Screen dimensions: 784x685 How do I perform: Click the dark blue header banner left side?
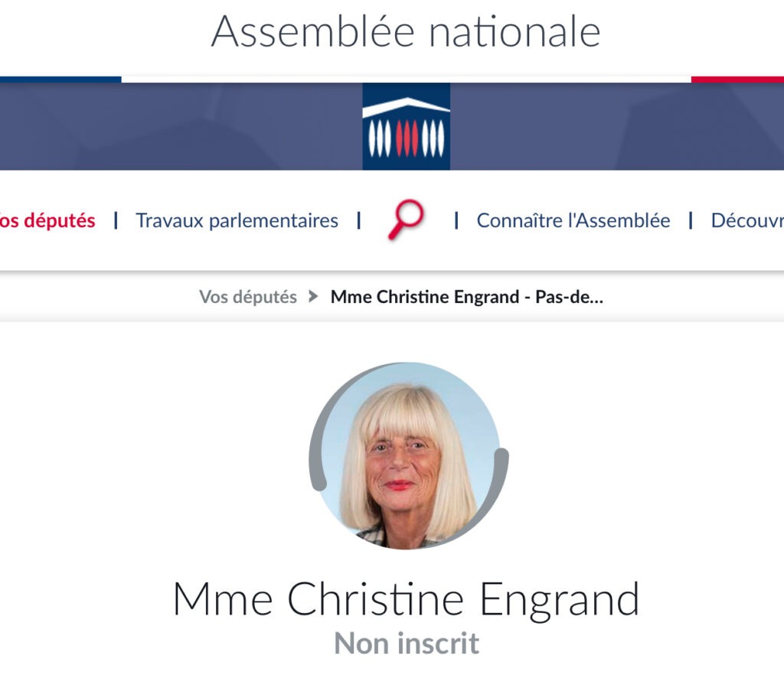tap(181, 126)
